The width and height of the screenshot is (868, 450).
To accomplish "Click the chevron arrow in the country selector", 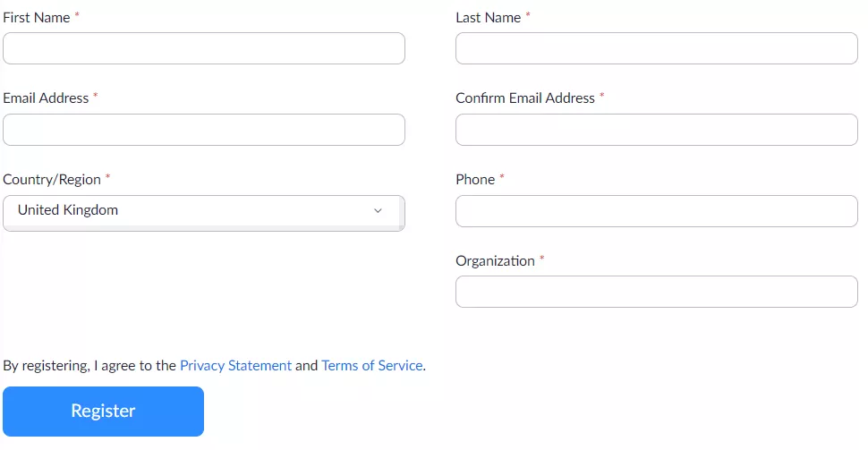I will [x=378, y=211].
